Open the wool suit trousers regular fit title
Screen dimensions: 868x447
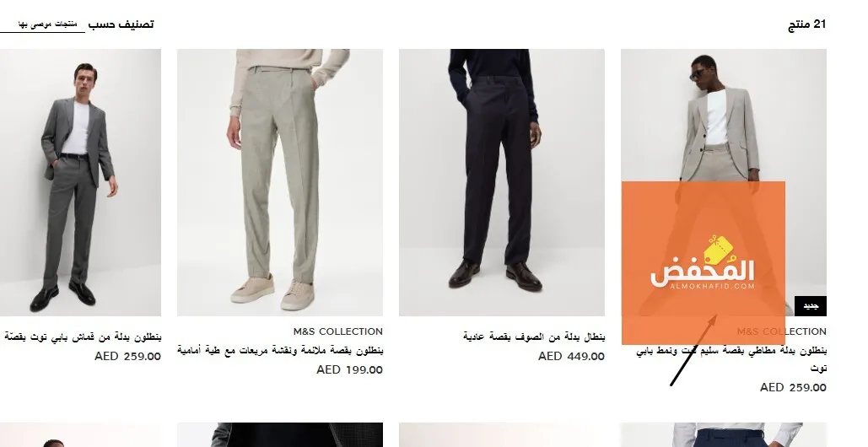click(534, 337)
